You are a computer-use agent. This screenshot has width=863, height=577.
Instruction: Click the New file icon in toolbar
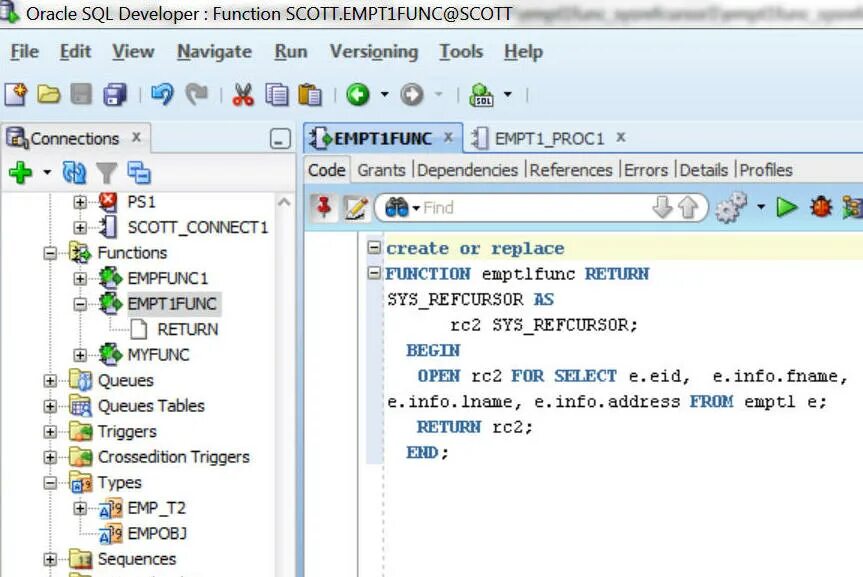[x=15, y=95]
